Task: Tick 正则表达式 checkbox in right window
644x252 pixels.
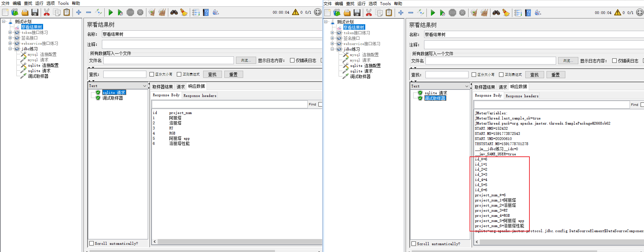Action: (x=501, y=74)
